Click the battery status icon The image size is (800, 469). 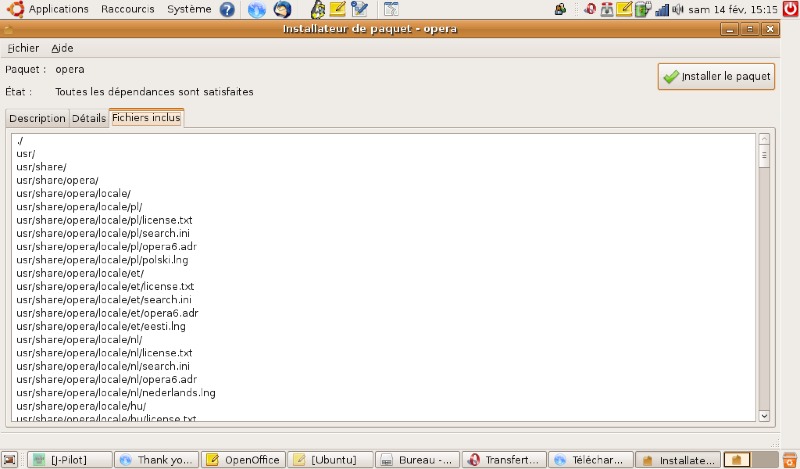[642, 10]
